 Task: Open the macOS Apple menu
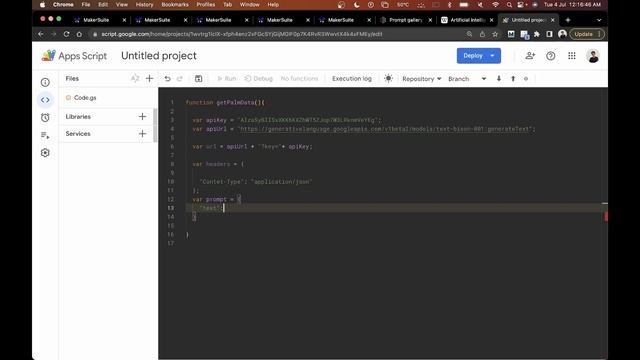pos(42,5)
